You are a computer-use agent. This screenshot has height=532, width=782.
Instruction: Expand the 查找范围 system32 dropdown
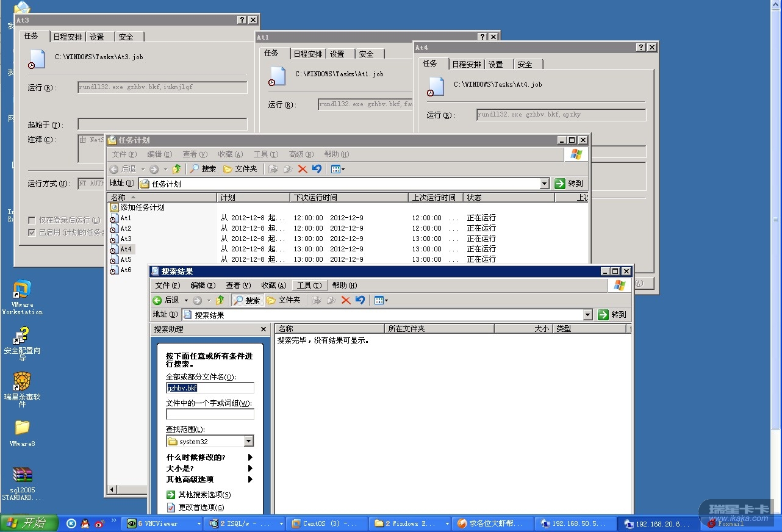click(248, 442)
